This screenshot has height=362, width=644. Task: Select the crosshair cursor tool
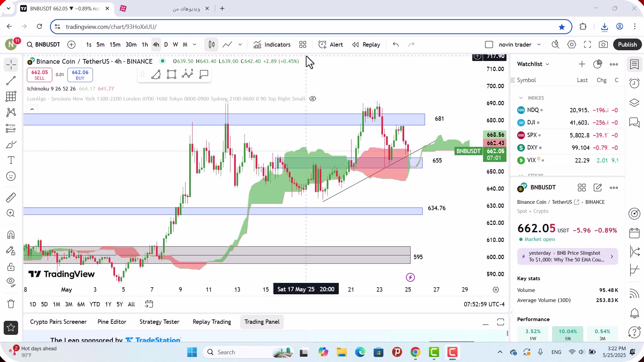[11, 65]
